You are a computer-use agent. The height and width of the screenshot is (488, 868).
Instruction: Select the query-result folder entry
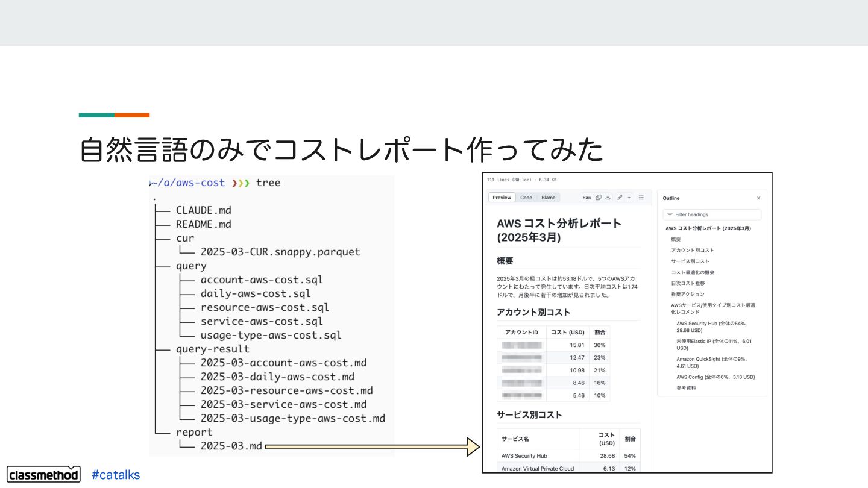coord(213,349)
